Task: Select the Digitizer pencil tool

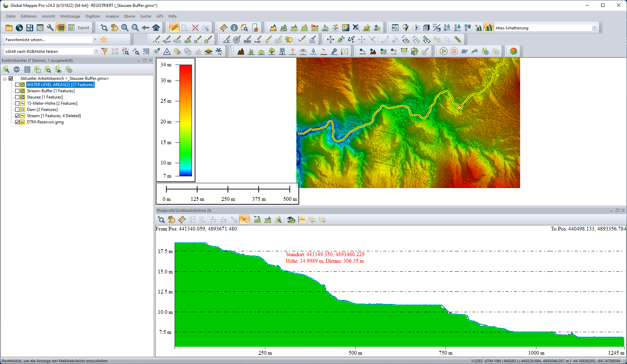Action: [174, 28]
